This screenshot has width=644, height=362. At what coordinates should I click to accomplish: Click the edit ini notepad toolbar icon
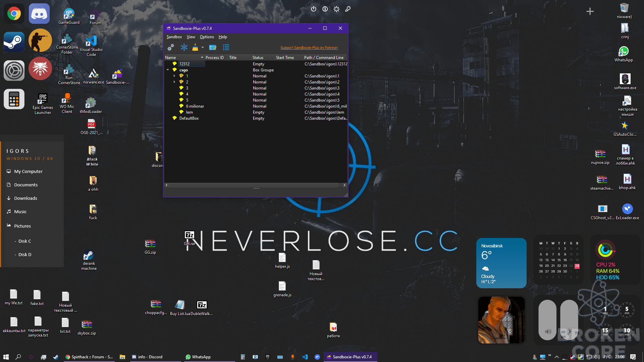213,47
